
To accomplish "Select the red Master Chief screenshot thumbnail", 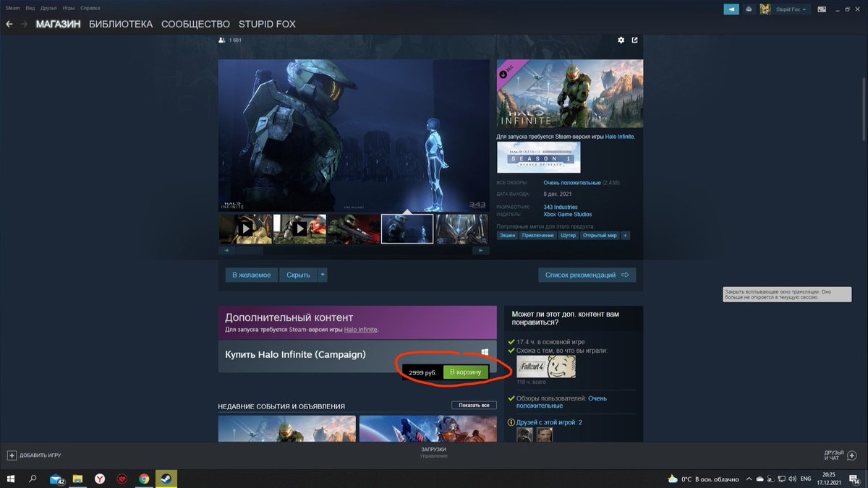I will (354, 229).
